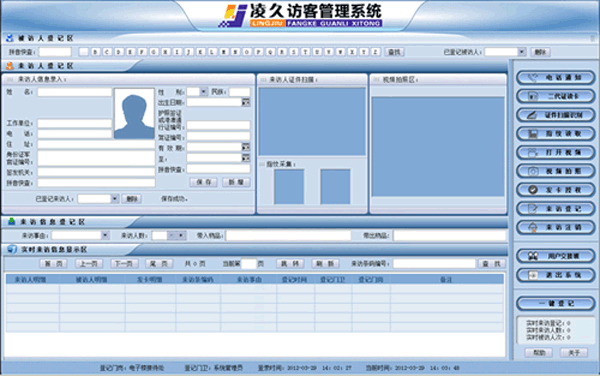Image resolution: width=600 pixels, height=376 pixels.
Task: Click the 姓名 name input field
Action: coord(75,92)
